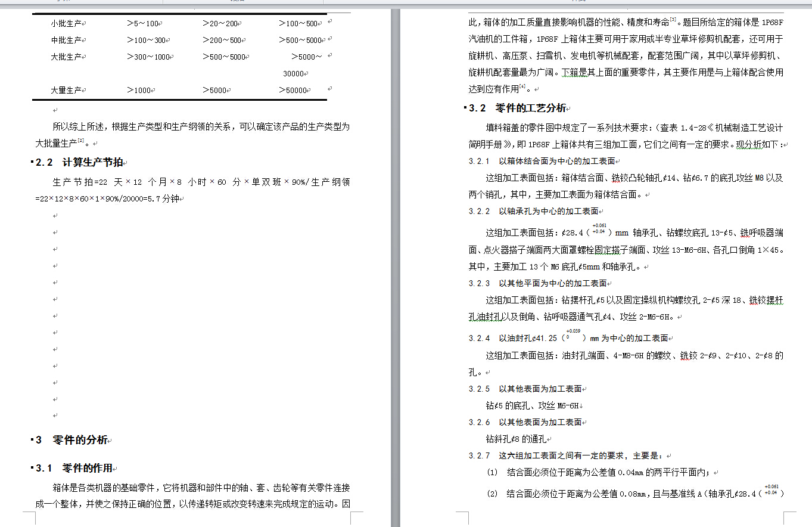Click the cell ">100～300" in 中批生产 row
812x527 pixels.
147,41
